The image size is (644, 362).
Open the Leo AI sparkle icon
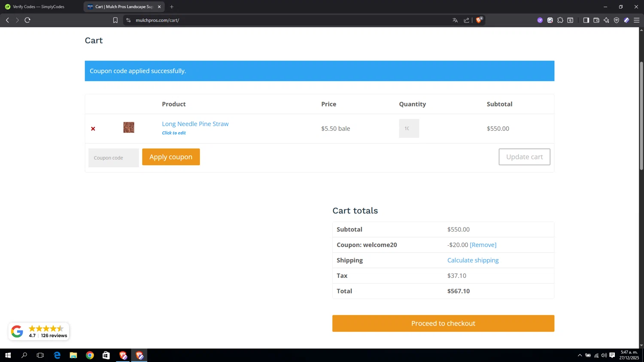[606, 20]
